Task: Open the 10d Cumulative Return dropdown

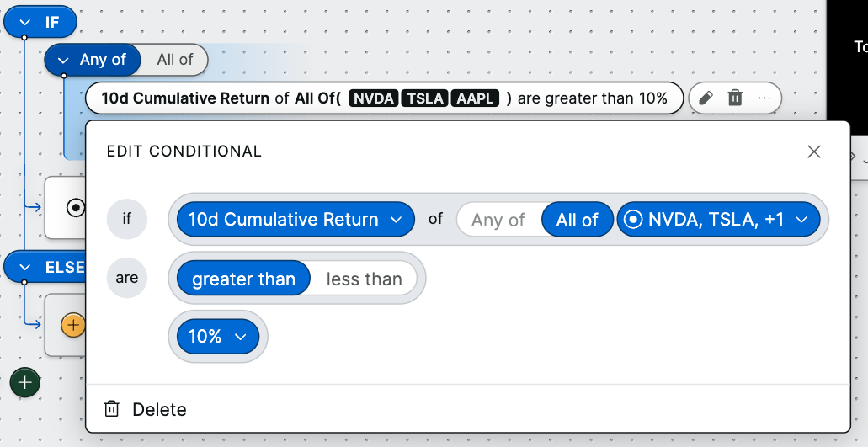Action: [295, 220]
